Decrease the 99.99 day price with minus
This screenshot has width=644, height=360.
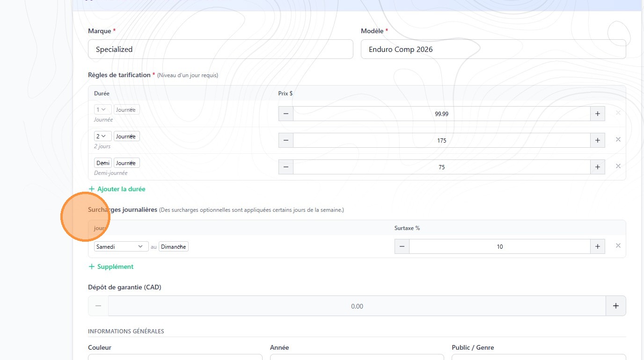click(286, 114)
